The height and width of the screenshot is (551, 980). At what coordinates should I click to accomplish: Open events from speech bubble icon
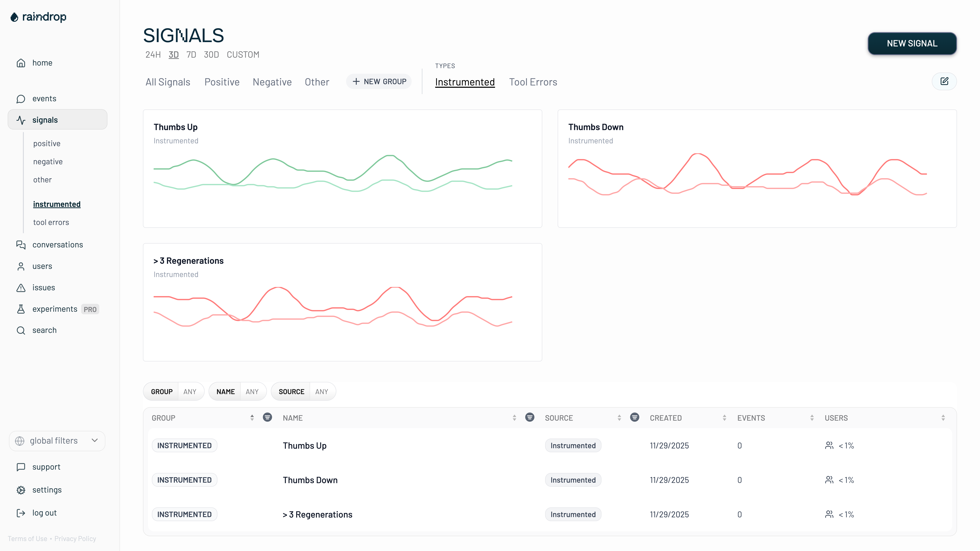(21, 99)
